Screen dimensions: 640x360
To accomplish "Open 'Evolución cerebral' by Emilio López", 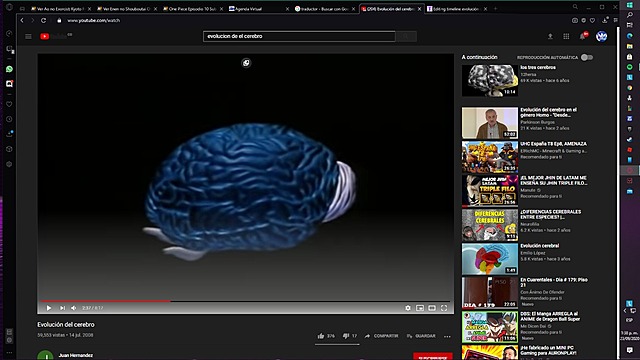I will point(540,246).
